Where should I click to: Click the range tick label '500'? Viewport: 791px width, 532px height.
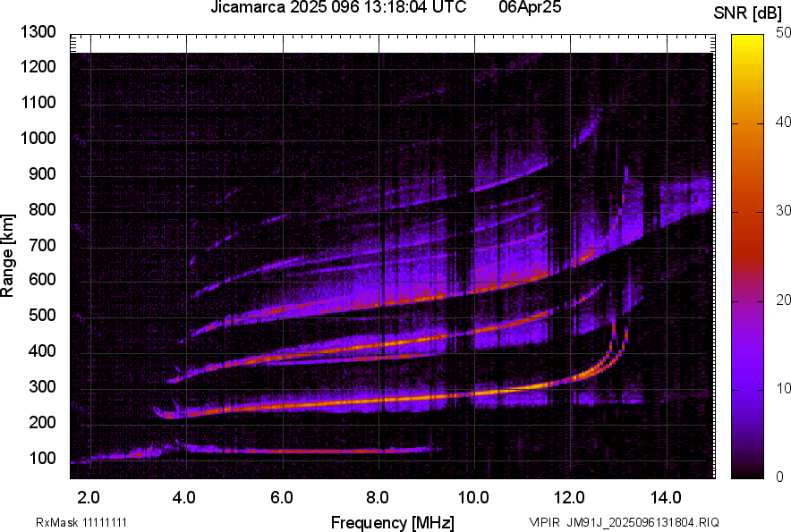42,315
